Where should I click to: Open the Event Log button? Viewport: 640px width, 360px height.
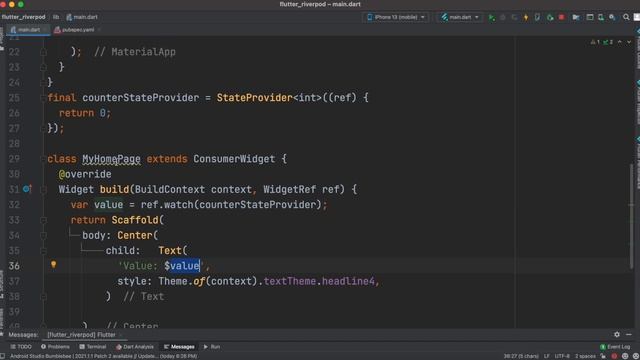pyautogui.click(x=615, y=347)
